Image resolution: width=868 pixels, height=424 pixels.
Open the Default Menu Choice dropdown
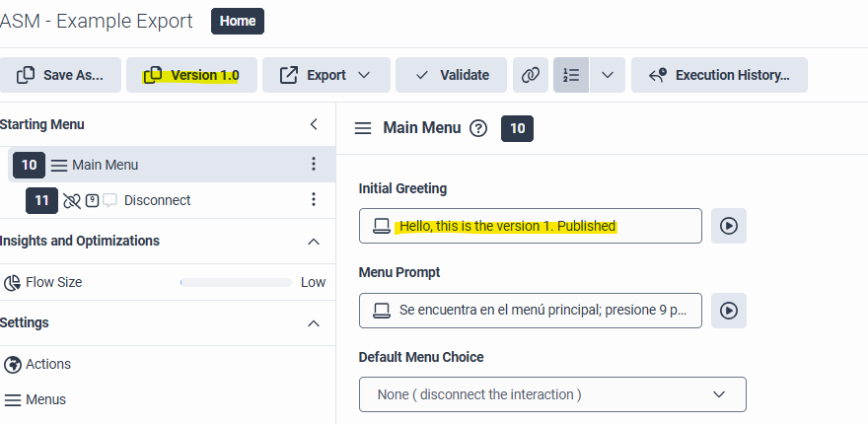552,394
